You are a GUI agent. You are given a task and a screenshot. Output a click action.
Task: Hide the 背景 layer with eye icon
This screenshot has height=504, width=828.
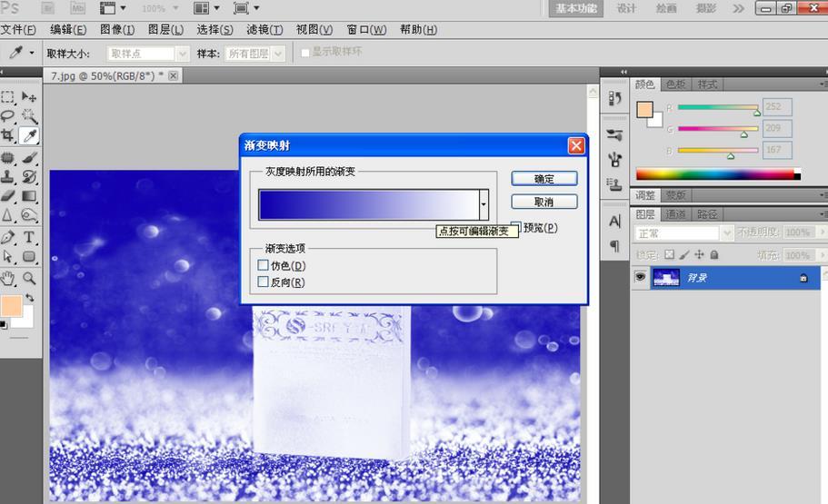pos(640,277)
